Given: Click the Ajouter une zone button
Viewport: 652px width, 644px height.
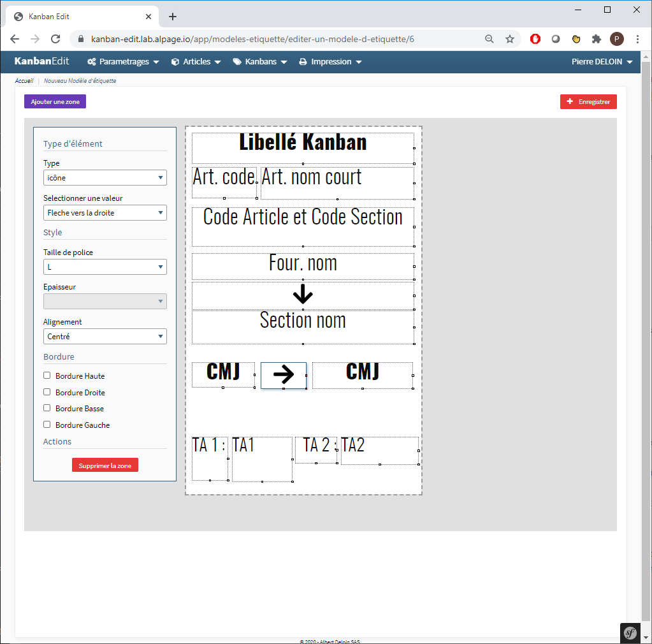Looking at the screenshot, I should click(x=55, y=101).
